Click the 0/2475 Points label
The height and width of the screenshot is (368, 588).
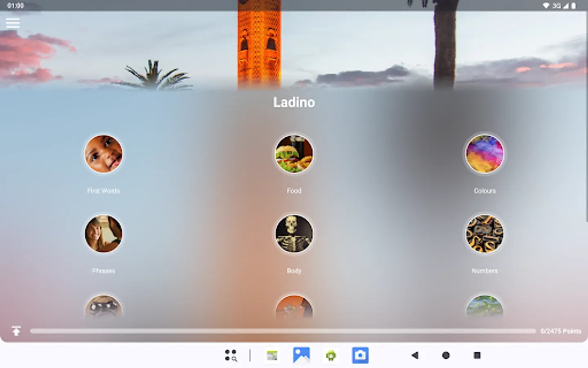coord(561,331)
